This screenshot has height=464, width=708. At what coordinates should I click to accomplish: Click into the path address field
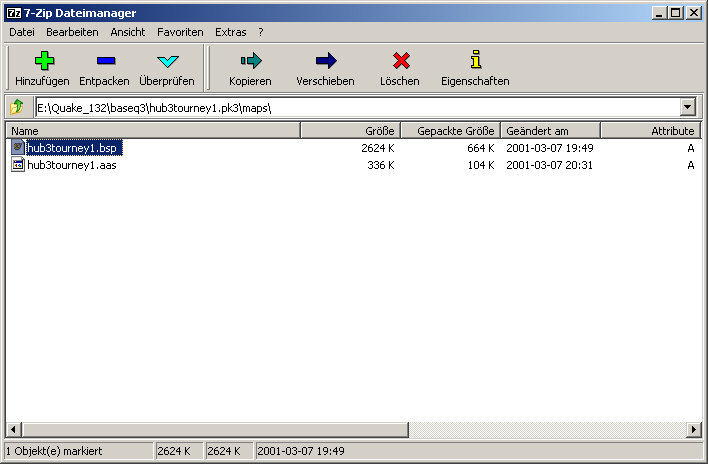[x=358, y=108]
